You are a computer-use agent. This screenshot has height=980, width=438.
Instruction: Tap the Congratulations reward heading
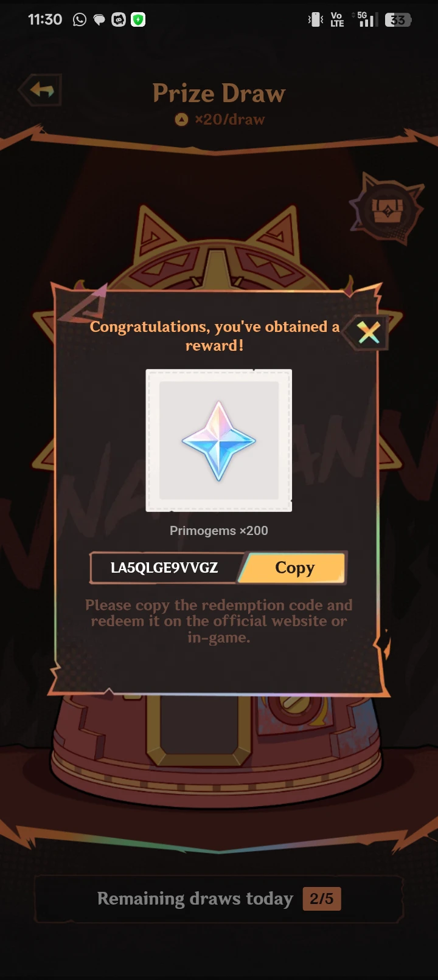click(215, 336)
